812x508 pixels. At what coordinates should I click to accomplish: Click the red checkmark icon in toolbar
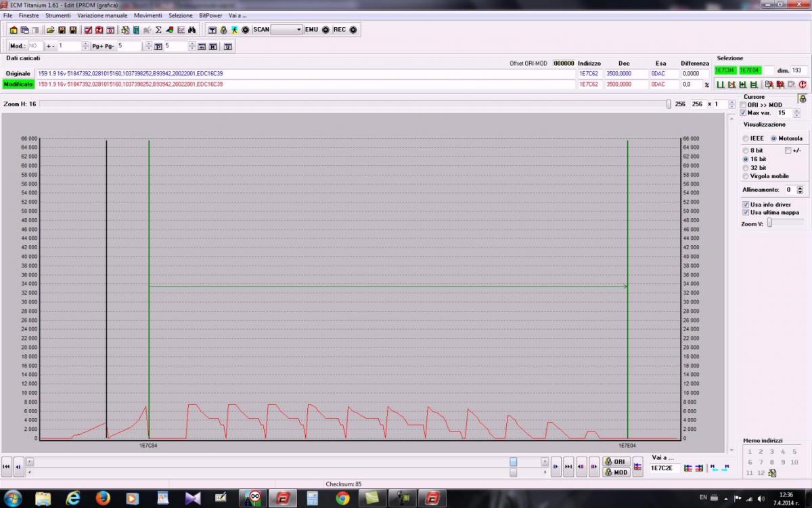pyautogui.click(x=88, y=30)
